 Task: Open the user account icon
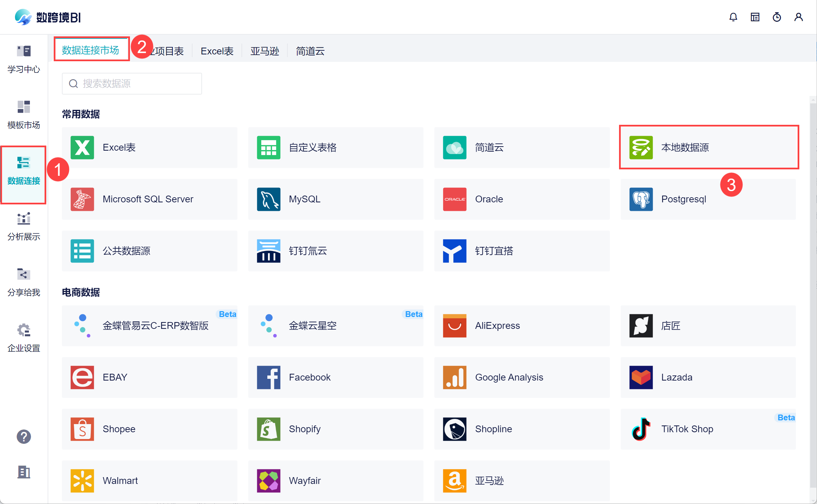798,17
